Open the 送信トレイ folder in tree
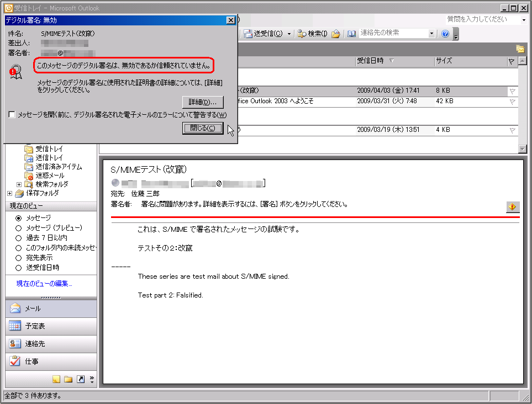 point(44,158)
